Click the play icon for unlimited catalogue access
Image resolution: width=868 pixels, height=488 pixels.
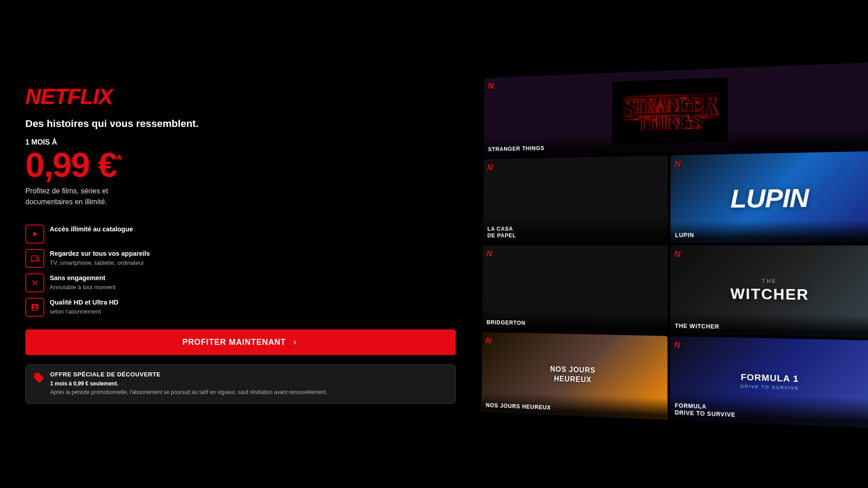coord(35,234)
